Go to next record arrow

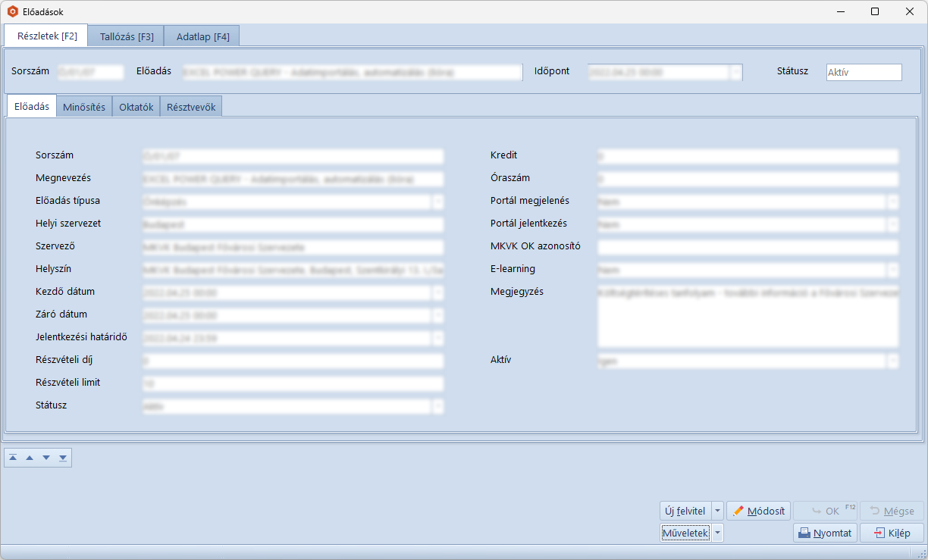tap(46, 458)
